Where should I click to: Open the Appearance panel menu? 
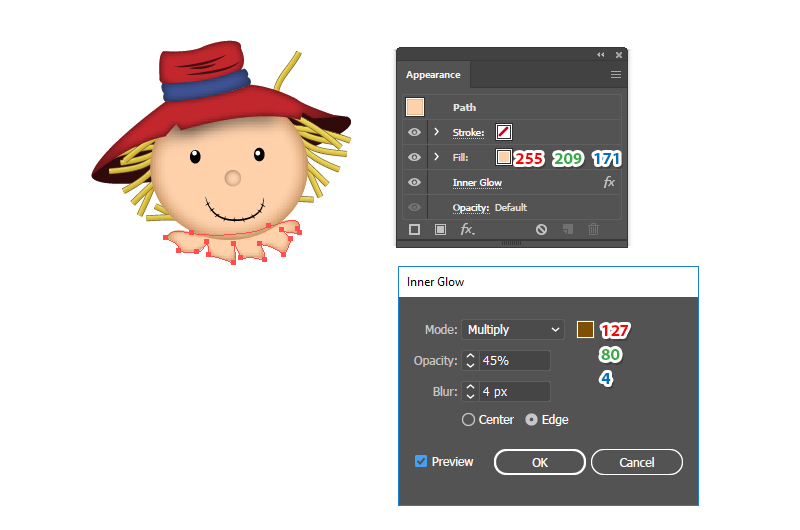[616, 75]
